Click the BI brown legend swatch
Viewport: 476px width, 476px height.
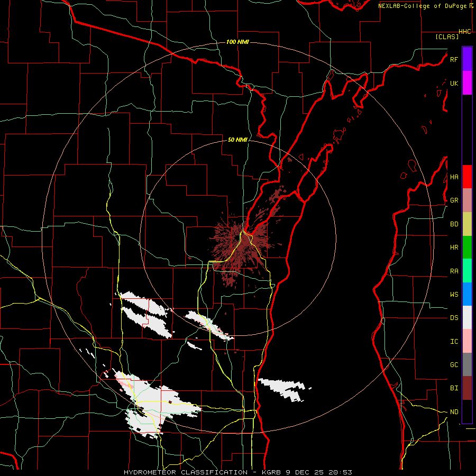pos(467,388)
